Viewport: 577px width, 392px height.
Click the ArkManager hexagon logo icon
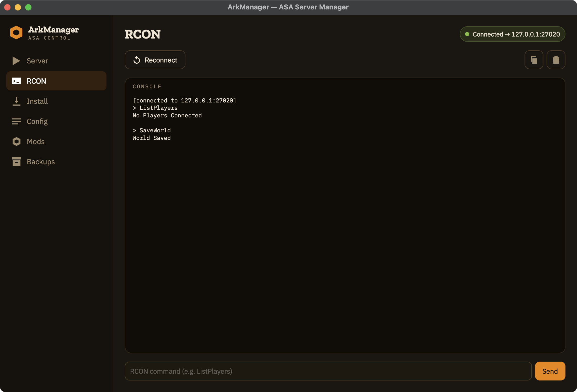click(x=16, y=32)
